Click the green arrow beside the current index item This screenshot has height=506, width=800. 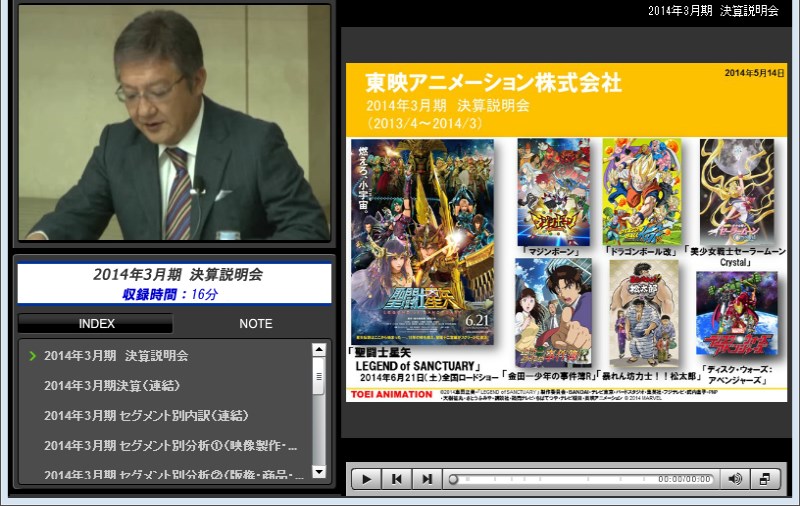[33, 356]
